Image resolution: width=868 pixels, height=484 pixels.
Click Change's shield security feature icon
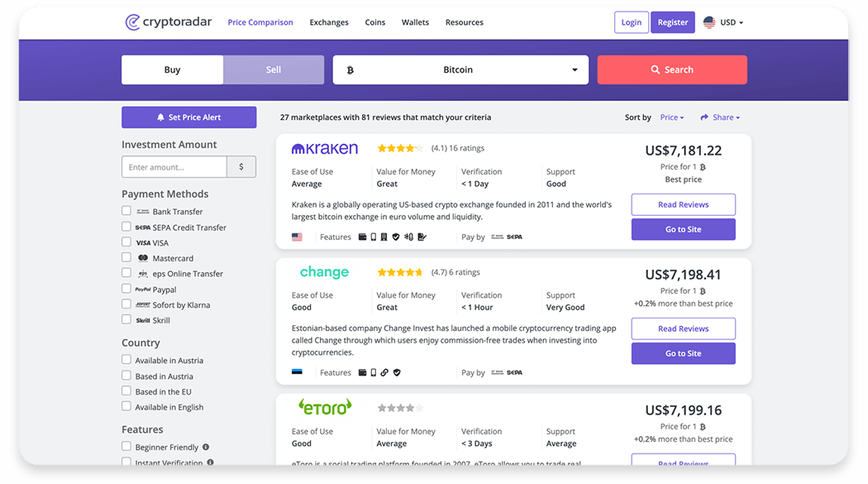397,372
